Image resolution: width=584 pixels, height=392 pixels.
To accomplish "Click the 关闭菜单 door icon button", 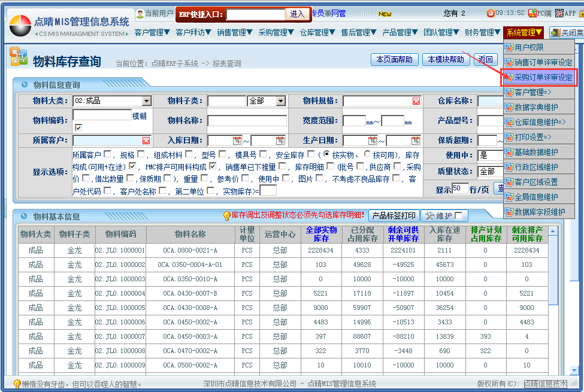I will (556, 33).
